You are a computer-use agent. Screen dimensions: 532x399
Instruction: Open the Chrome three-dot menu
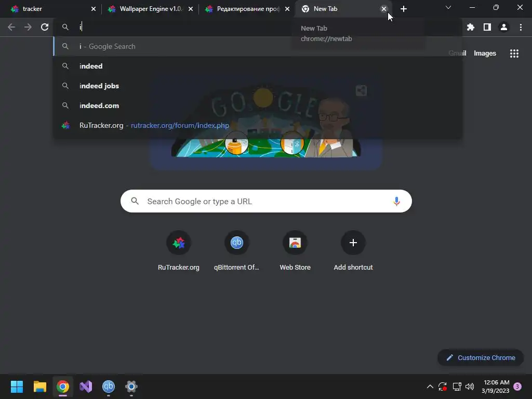tap(521, 27)
